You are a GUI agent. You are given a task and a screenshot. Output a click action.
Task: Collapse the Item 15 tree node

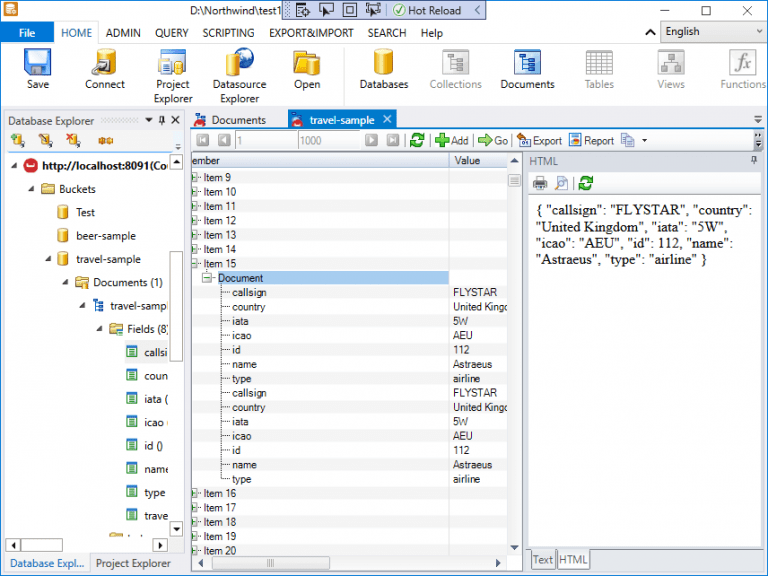click(x=194, y=264)
